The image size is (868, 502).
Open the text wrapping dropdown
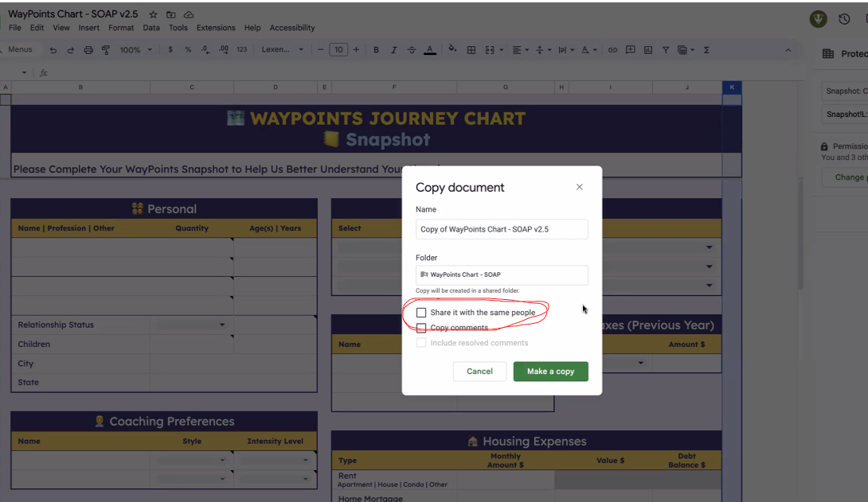click(x=565, y=50)
